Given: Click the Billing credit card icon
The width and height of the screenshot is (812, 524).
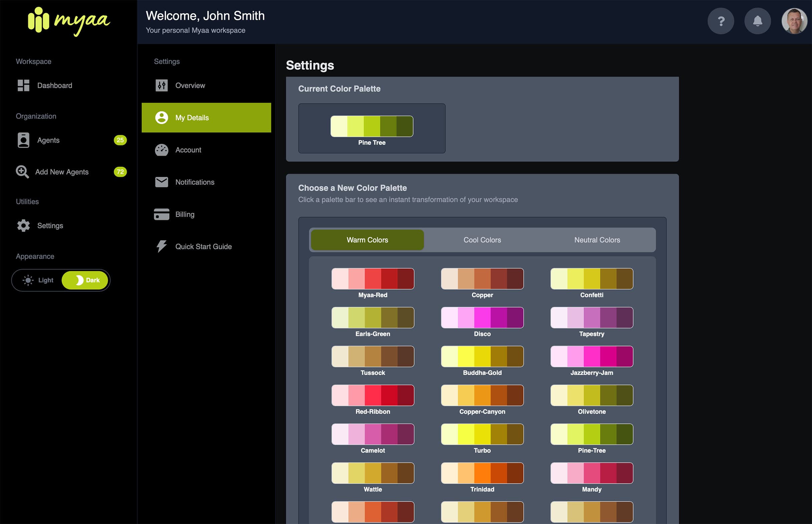Looking at the screenshot, I should (x=162, y=214).
